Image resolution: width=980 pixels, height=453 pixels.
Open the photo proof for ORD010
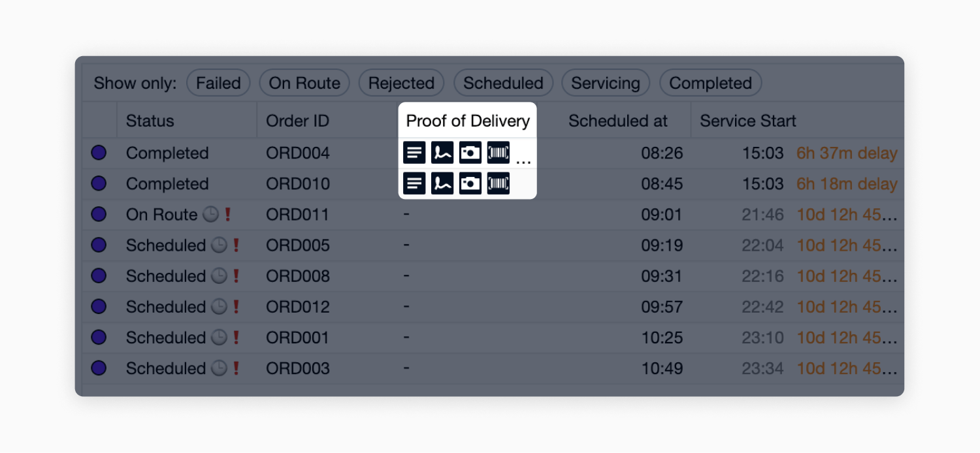[x=470, y=183]
